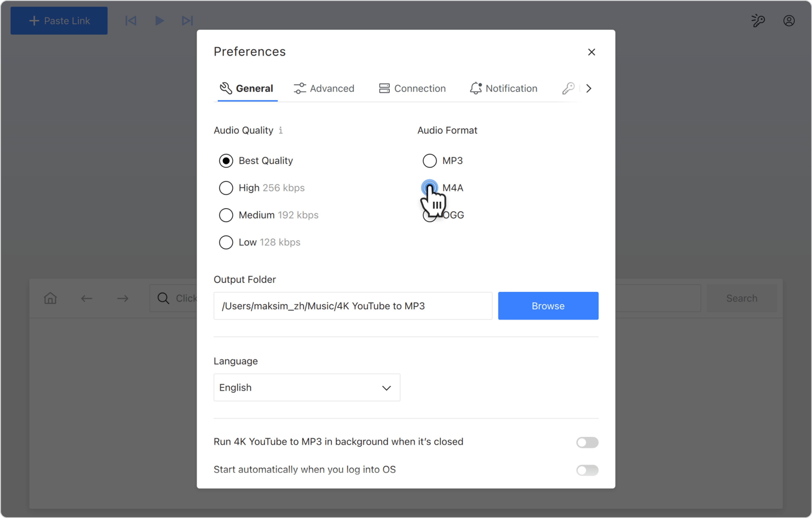The height and width of the screenshot is (518, 812).
Task: Click the Output Folder path field
Action: (353, 306)
